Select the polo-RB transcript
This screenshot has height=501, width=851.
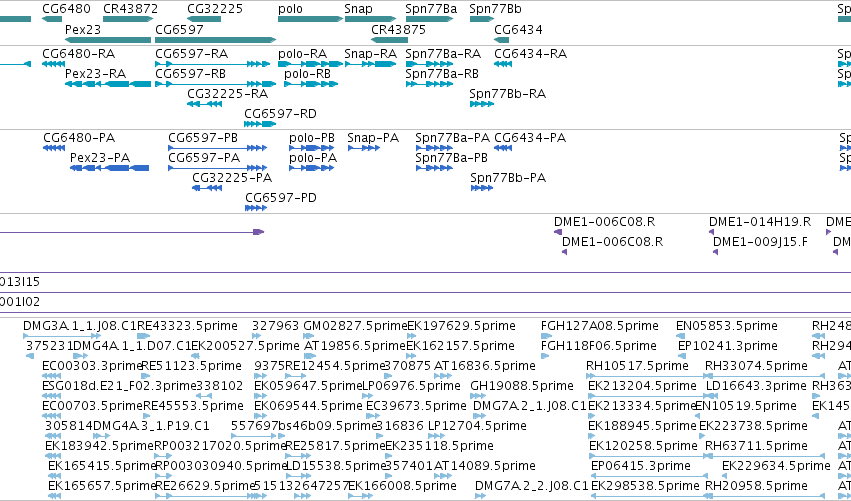click(311, 84)
